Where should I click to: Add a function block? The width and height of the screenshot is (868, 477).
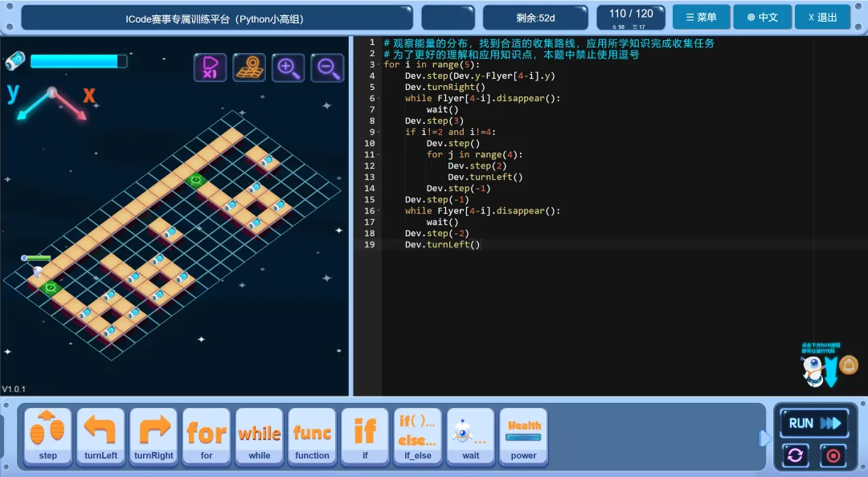pos(312,437)
